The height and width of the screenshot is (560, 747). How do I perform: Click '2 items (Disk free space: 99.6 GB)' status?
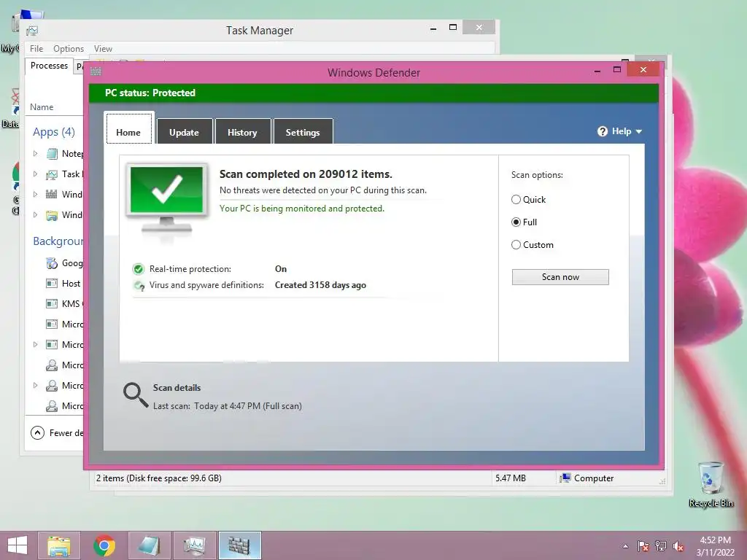159,478
